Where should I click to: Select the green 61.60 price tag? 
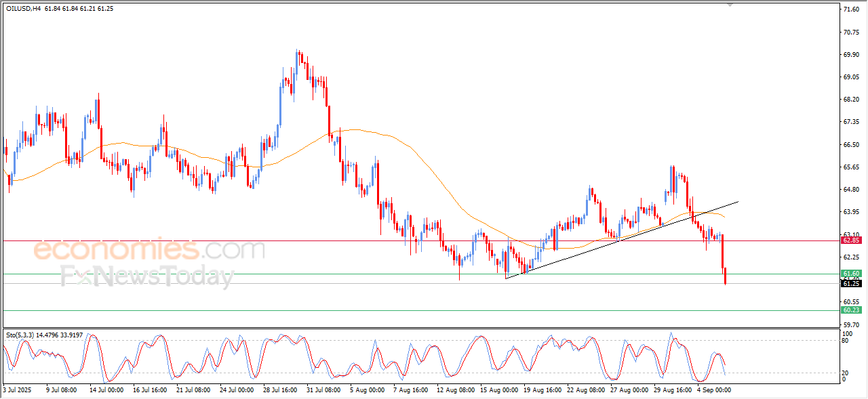(851, 274)
